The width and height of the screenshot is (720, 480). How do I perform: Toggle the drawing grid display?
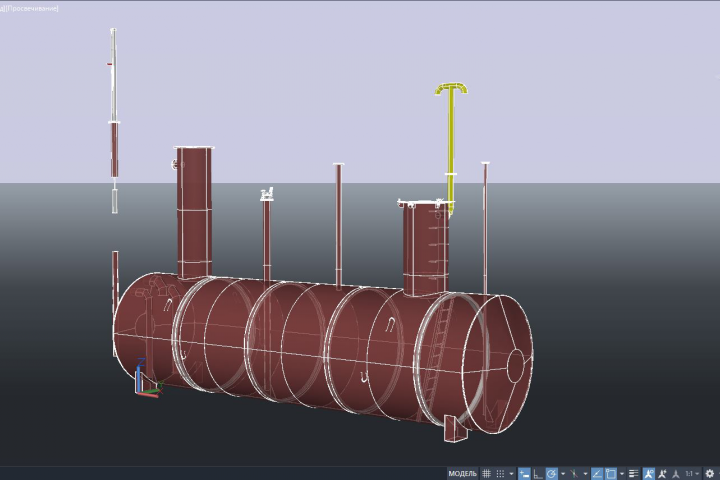coord(487,474)
